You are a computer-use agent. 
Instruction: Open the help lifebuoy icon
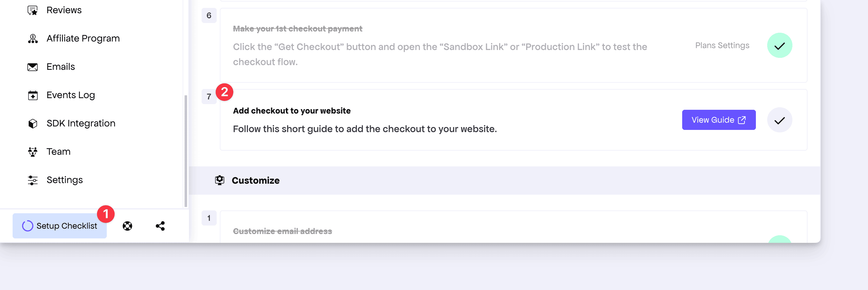pyautogui.click(x=127, y=226)
